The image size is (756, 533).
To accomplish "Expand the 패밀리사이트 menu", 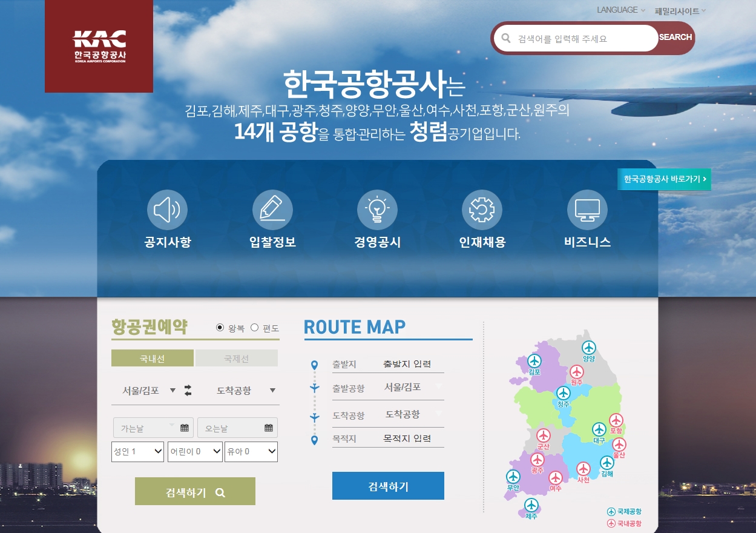I will [680, 11].
